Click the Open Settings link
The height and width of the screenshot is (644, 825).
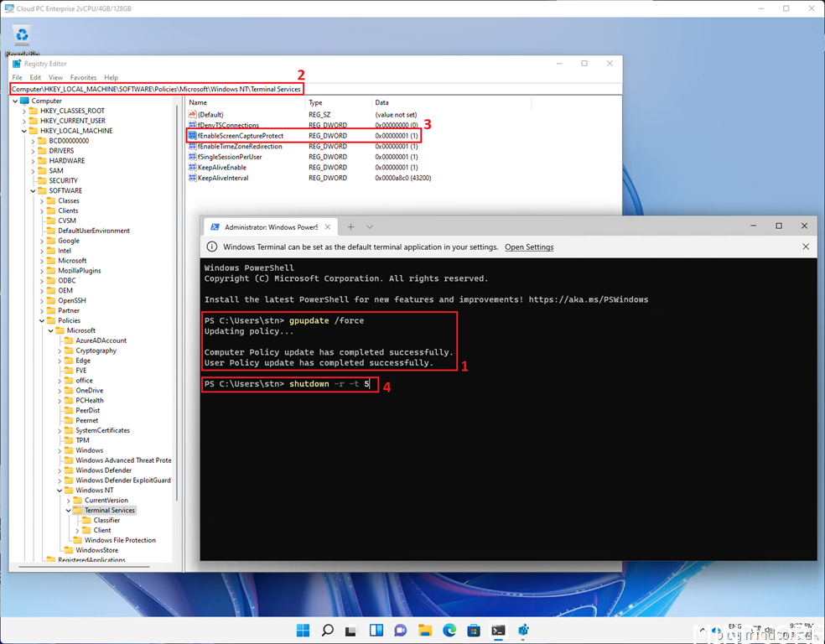529,247
